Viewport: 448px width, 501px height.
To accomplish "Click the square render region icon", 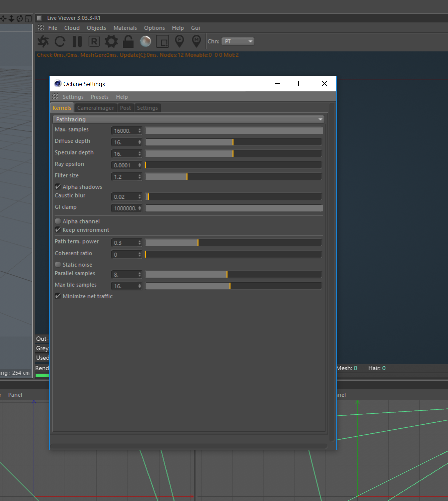I will (x=163, y=42).
